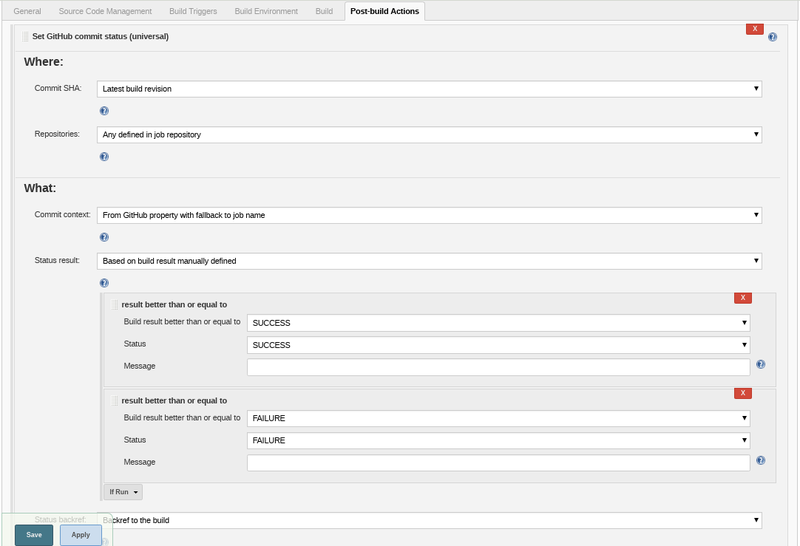Click drag handle of the SUCCESS result block

[x=114, y=305]
